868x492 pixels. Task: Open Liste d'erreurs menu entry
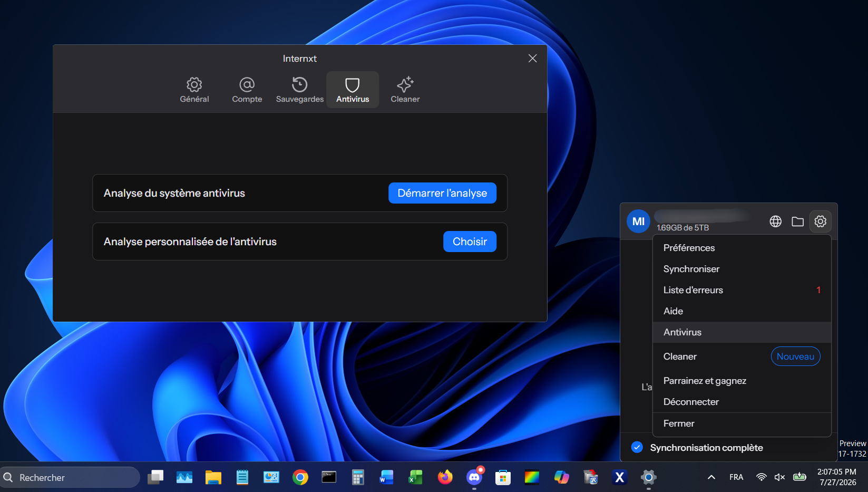[742, 290]
